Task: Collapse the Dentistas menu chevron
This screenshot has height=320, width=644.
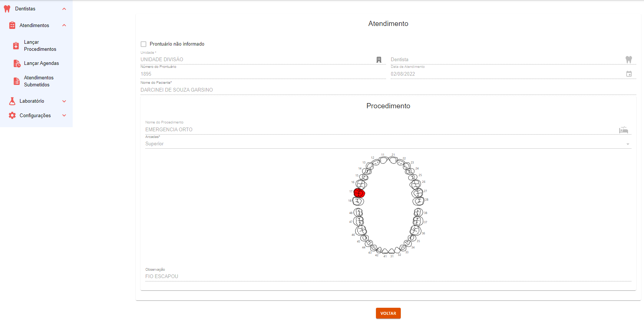Action: (64, 9)
